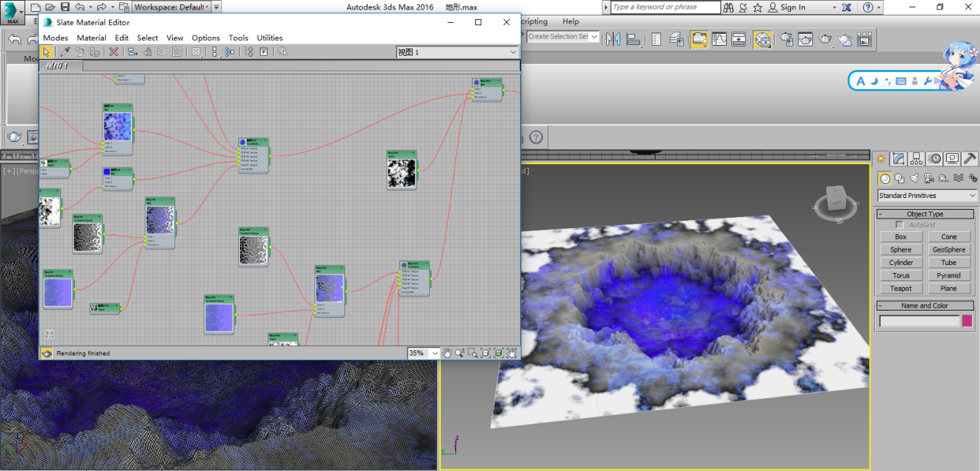This screenshot has height=471, width=980.
Task: Expand the 35% zoom level dropdown
Action: pyautogui.click(x=434, y=353)
